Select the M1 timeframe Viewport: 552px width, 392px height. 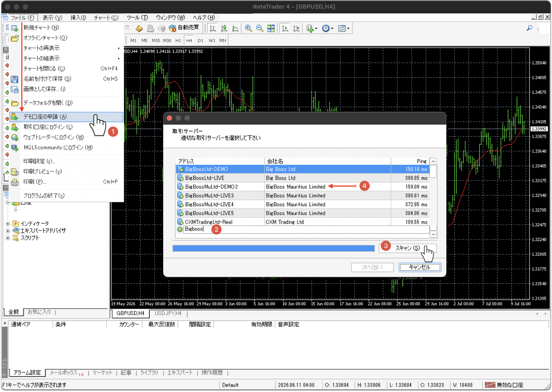tap(134, 40)
